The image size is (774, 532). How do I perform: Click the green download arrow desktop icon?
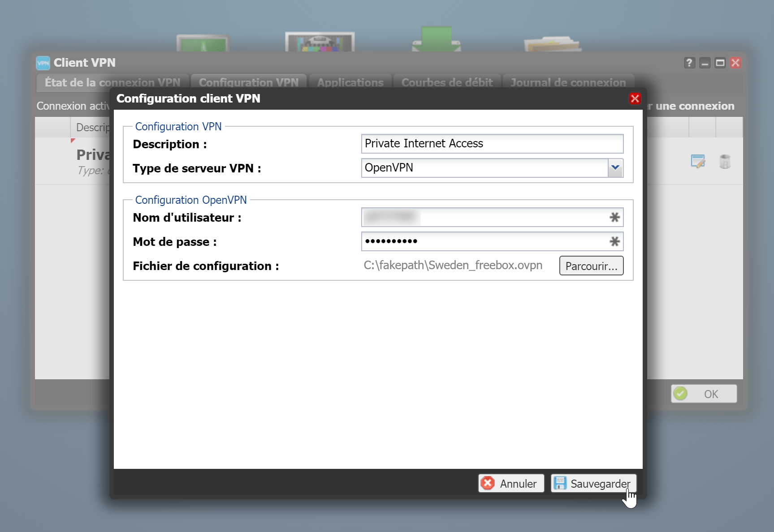[x=437, y=39]
